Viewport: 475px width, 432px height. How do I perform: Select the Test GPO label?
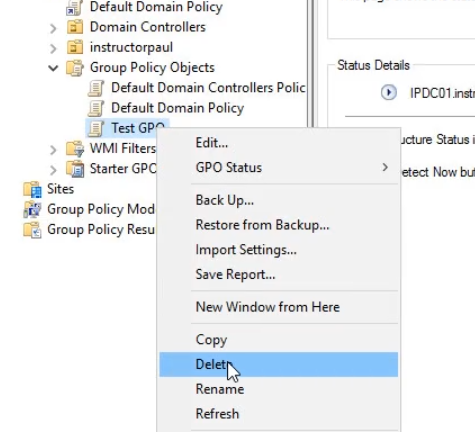(x=138, y=128)
